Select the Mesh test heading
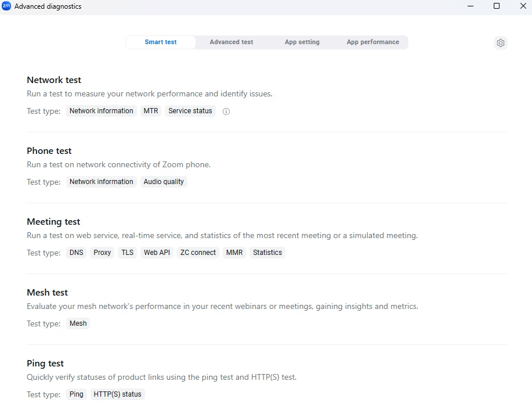Screen dimensions: 532x410 (x=47, y=293)
